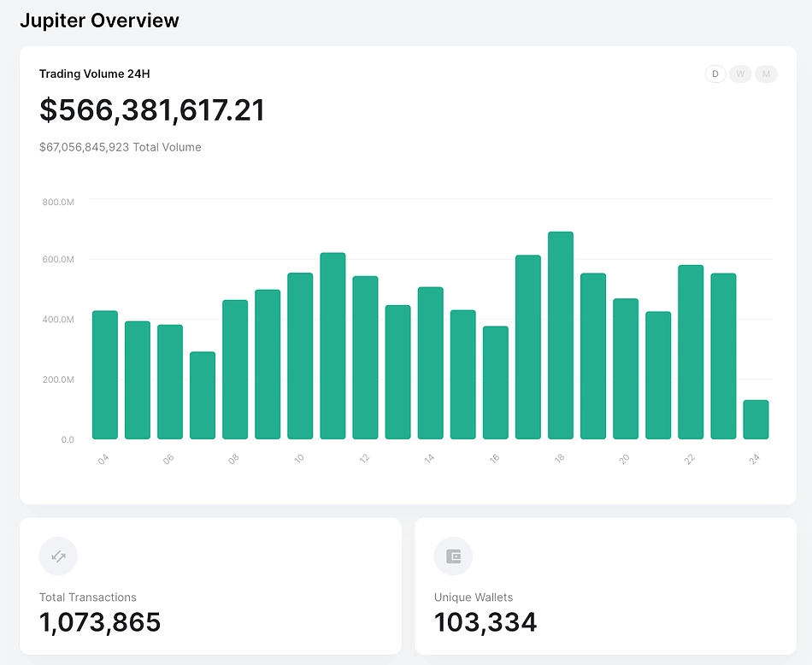Click the Unique Wallets wallet icon
The image size is (812, 665).
[454, 556]
